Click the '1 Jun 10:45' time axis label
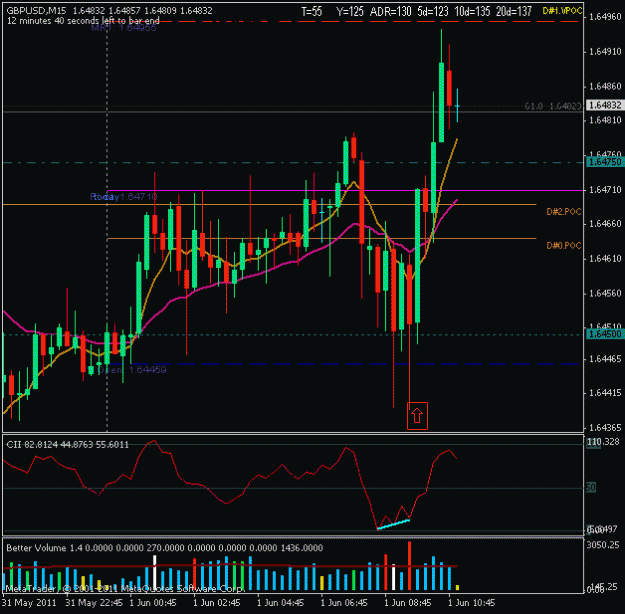Viewport: 625px width, 614px height. (472, 602)
